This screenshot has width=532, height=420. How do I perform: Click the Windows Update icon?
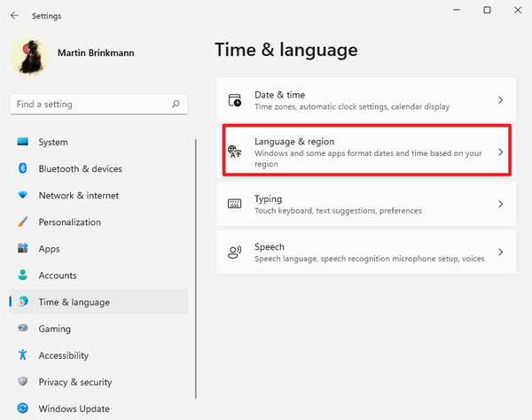point(22,408)
